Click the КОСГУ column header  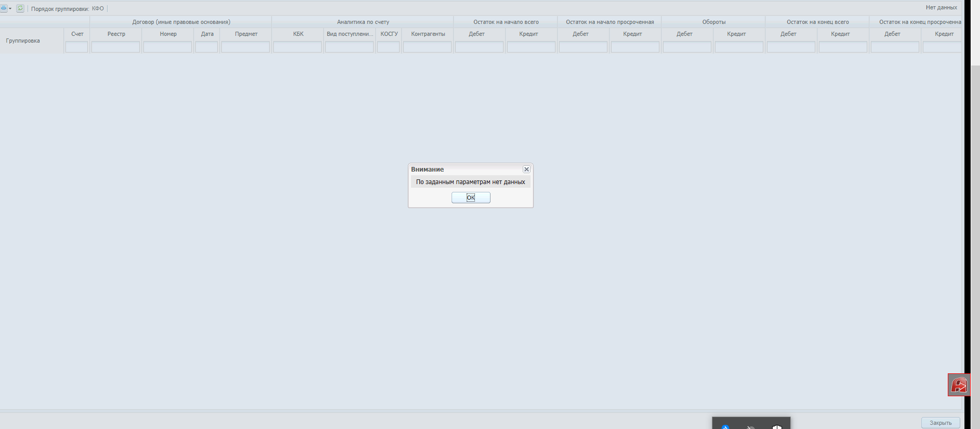tap(389, 34)
